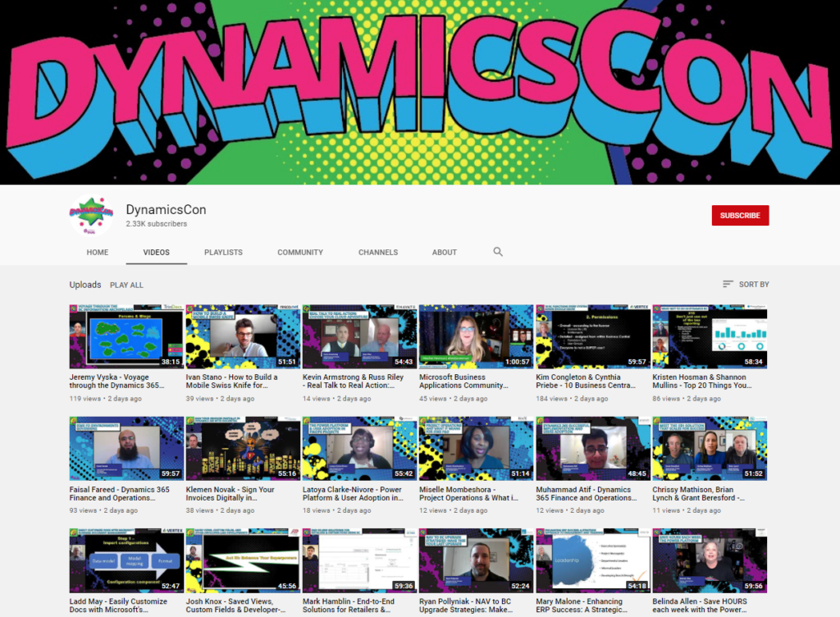The width and height of the screenshot is (840, 617).
Task: Click title 'Belinda Allen - Save HOURS each week'
Action: click(700, 606)
